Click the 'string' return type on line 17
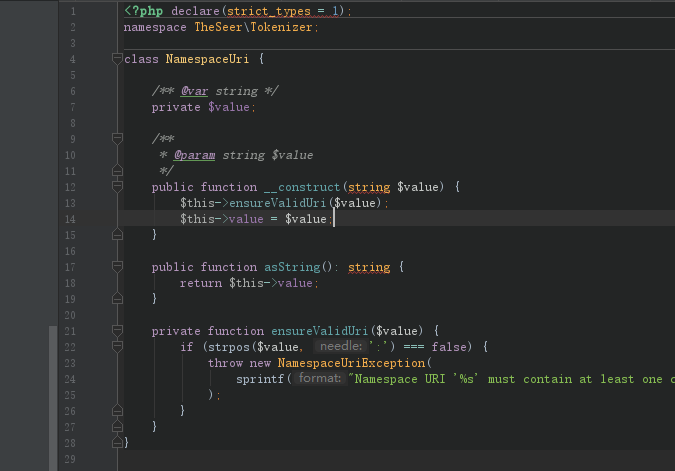The image size is (675, 471). (369, 267)
